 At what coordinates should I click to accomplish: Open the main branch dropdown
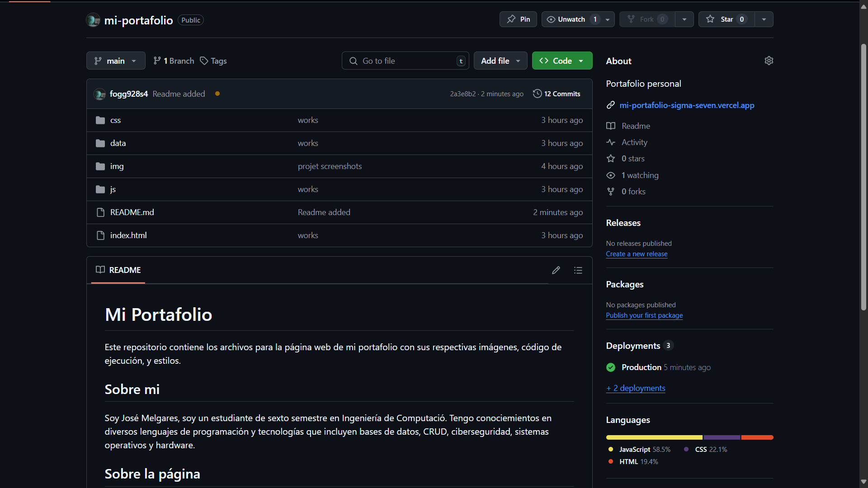point(116,61)
